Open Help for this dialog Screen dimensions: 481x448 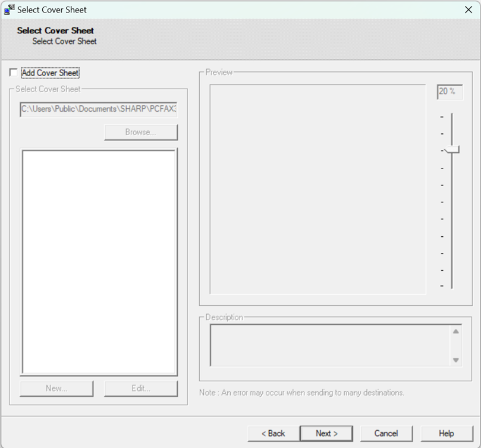point(446,433)
